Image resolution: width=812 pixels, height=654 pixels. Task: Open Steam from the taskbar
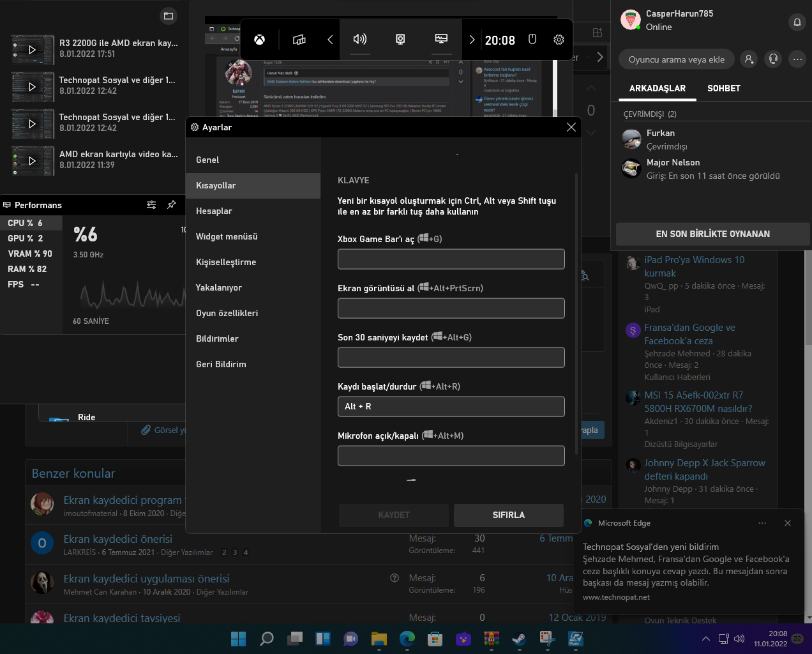[519, 638]
